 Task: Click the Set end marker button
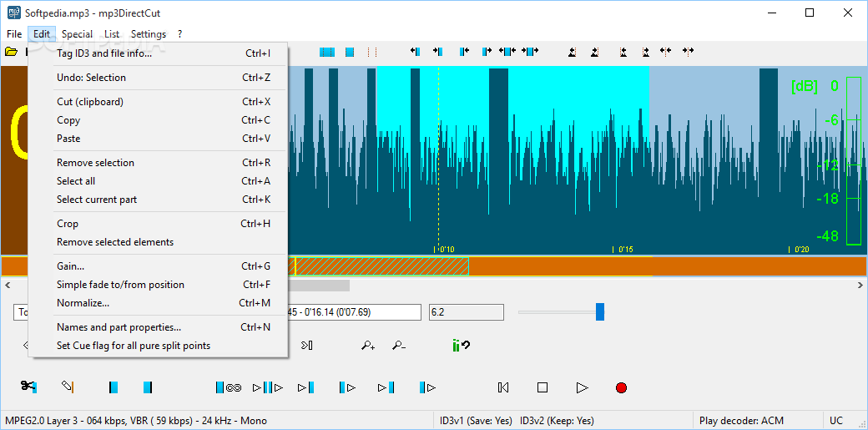point(147,387)
